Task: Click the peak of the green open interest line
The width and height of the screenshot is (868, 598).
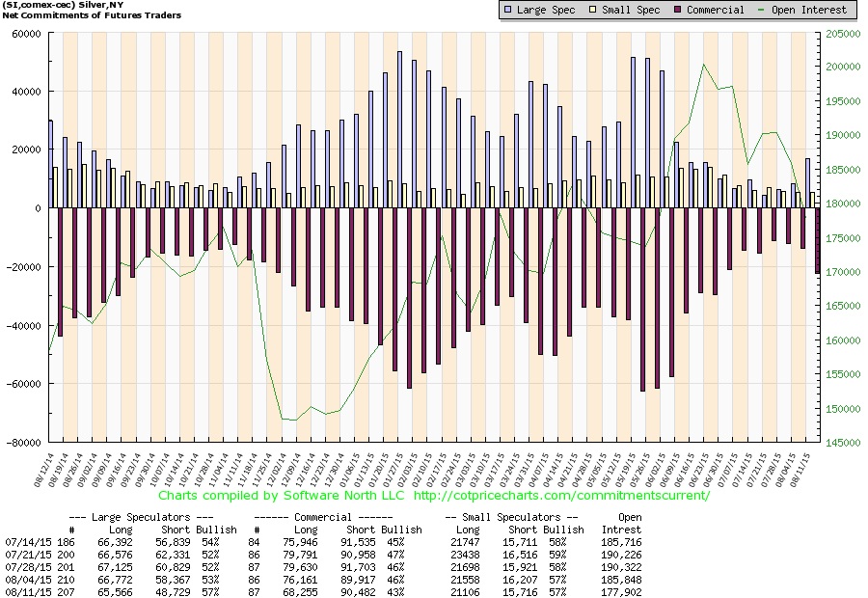Action: (704, 65)
